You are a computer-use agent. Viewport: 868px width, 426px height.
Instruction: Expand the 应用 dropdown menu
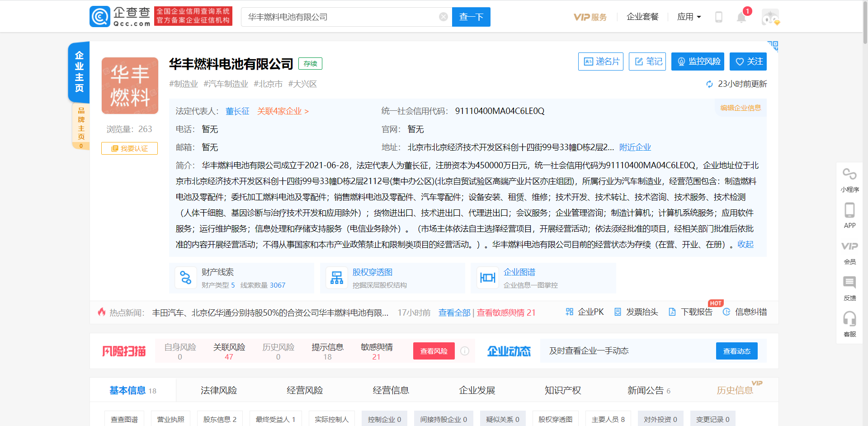click(x=689, y=17)
